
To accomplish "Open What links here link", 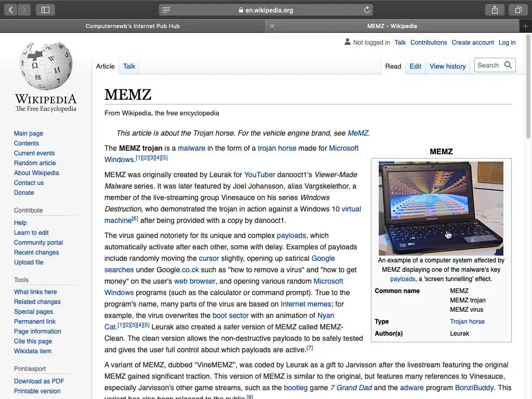I will click(35, 292).
